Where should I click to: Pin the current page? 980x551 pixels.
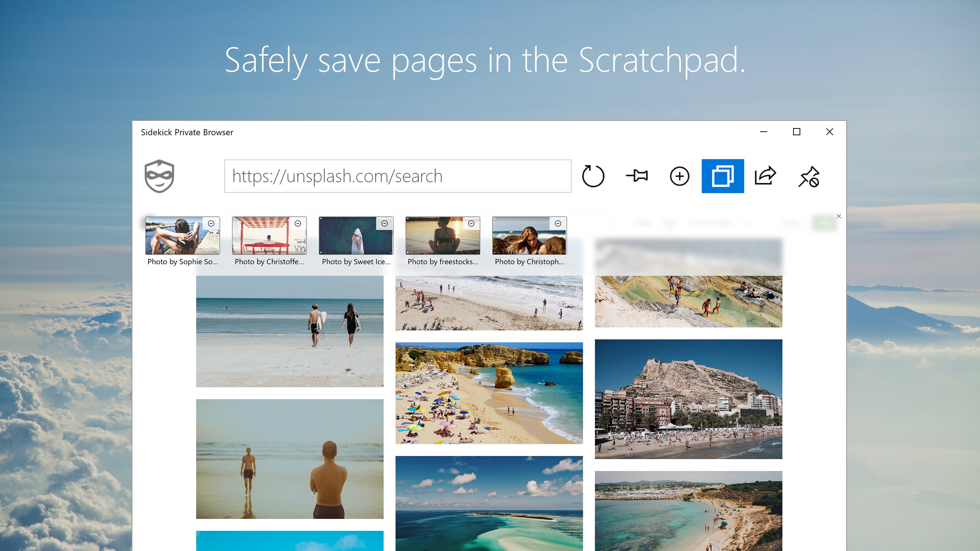[637, 176]
